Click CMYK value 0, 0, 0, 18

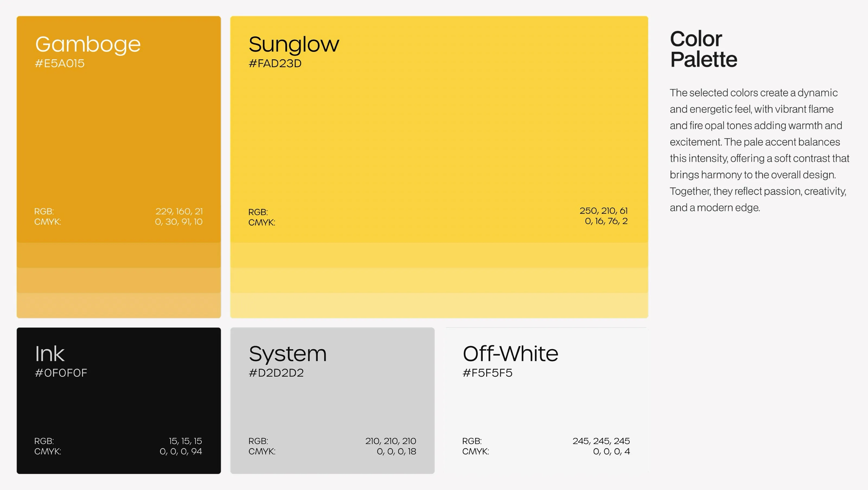396,451
